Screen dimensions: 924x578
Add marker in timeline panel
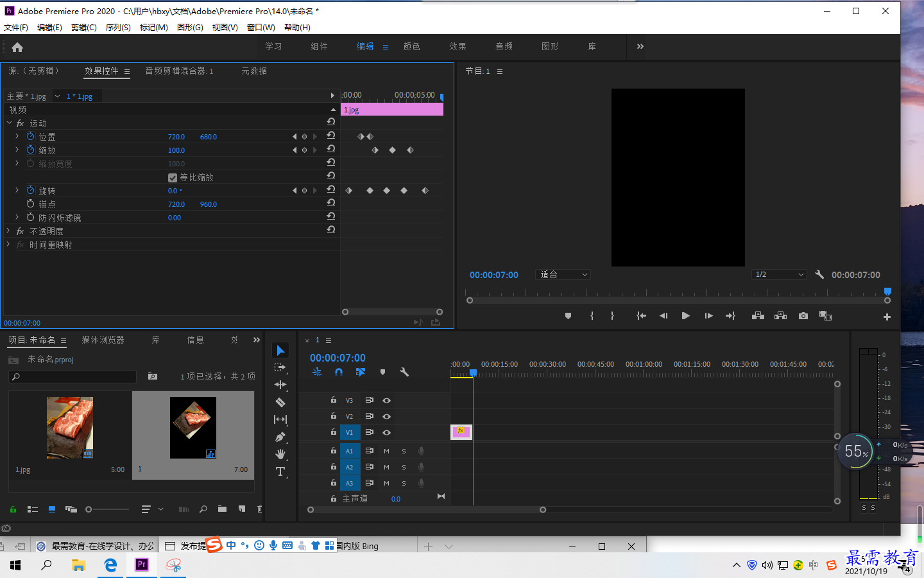point(383,372)
